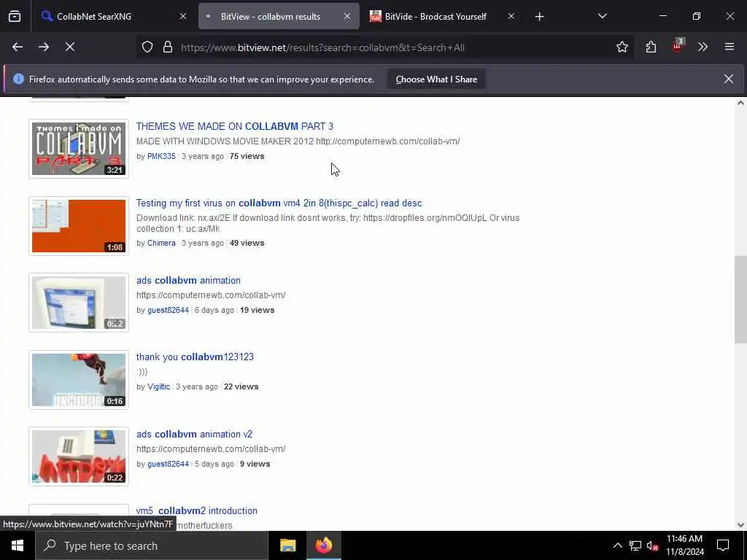Switch to BitVide Brodcast Yourself tab

pyautogui.click(x=436, y=16)
